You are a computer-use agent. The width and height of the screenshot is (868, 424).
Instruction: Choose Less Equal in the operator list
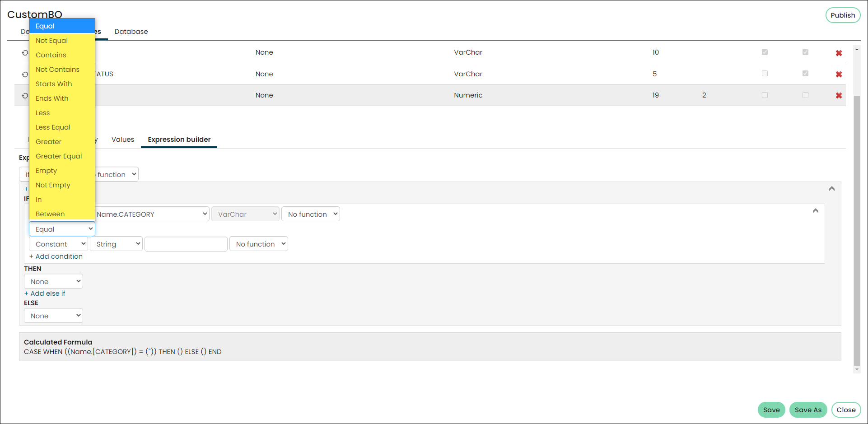[x=62, y=127]
